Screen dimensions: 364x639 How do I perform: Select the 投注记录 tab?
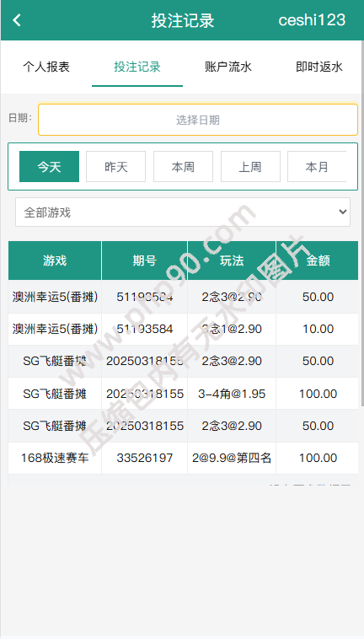pyautogui.click(x=137, y=67)
